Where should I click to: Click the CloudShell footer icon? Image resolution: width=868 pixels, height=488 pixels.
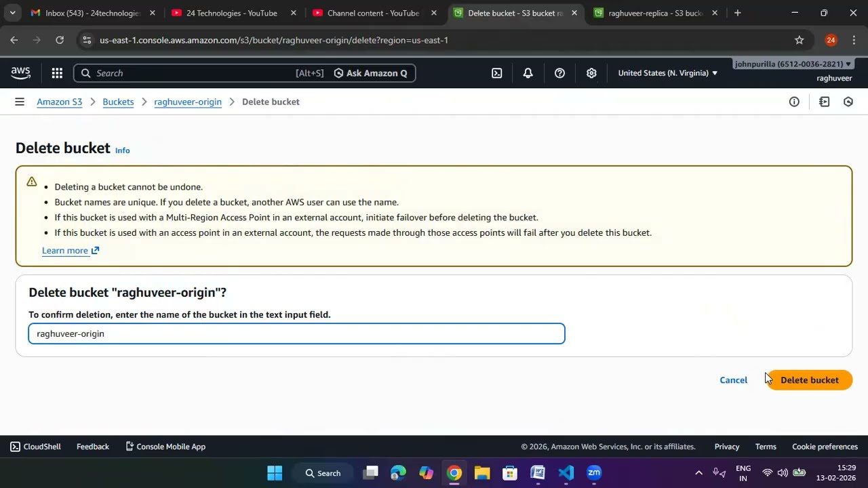click(15, 447)
